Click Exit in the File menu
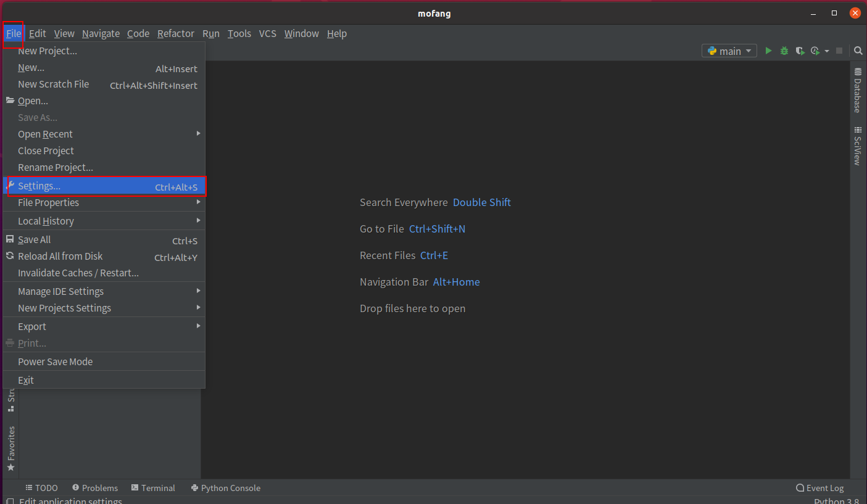The width and height of the screenshot is (867, 504). [104, 380]
